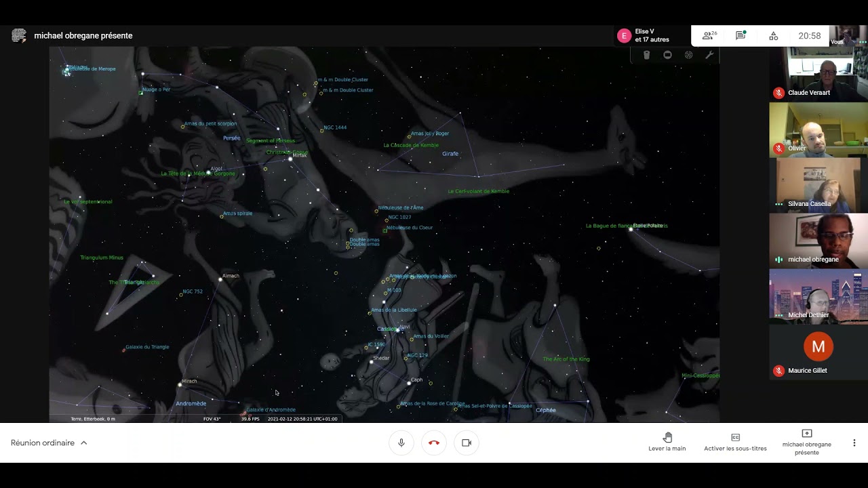This screenshot has width=868, height=488.
Task: Click the 'Amas du petit scorpion' label
Action: click(x=210, y=124)
